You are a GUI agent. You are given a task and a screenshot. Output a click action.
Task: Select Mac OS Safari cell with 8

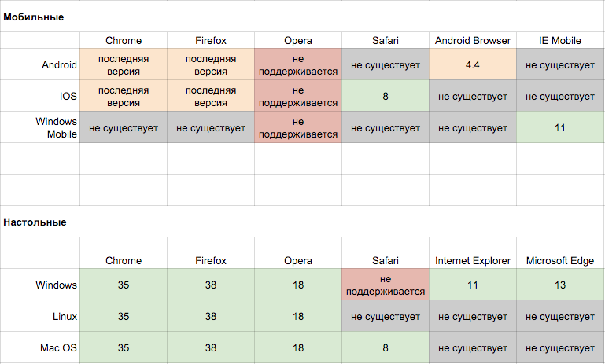point(386,347)
